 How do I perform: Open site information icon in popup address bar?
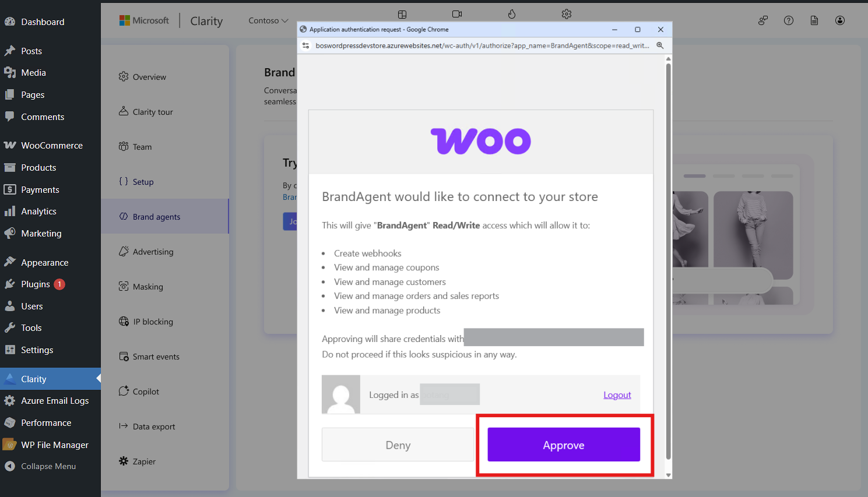click(x=305, y=45)
